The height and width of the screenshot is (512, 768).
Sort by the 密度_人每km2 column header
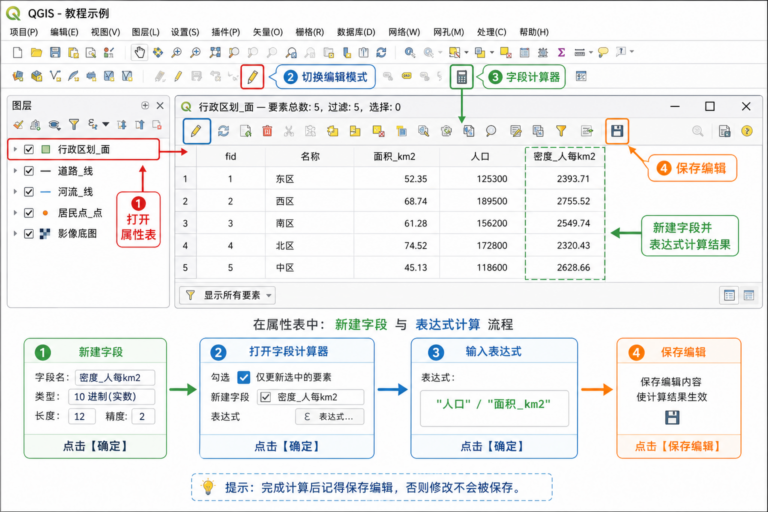(x=565, y=157)
